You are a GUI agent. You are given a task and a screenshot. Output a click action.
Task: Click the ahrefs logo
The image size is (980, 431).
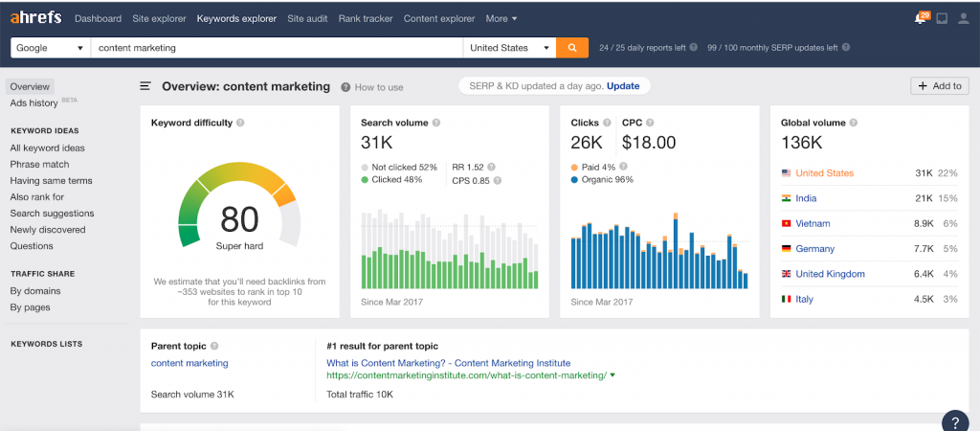click(35, 17)
